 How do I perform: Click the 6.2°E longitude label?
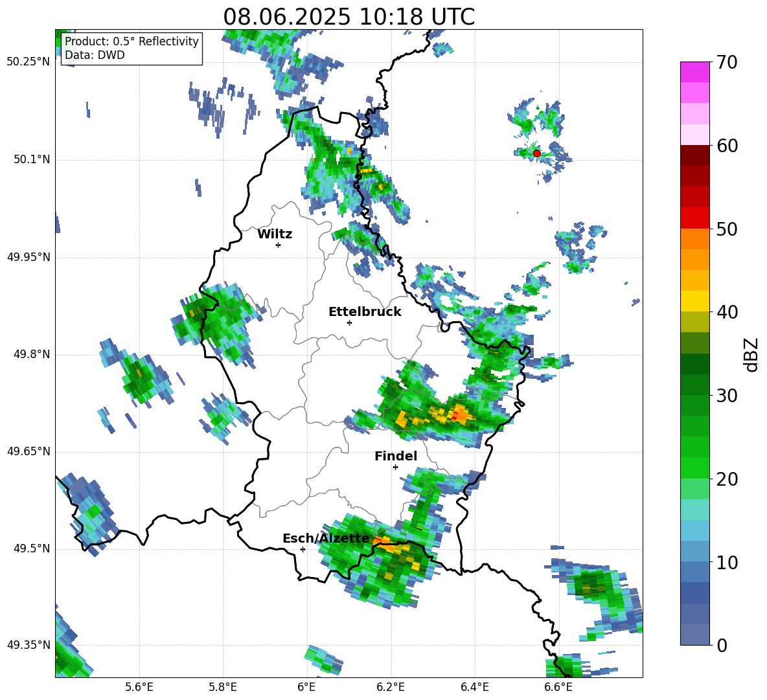coord(391,687)
